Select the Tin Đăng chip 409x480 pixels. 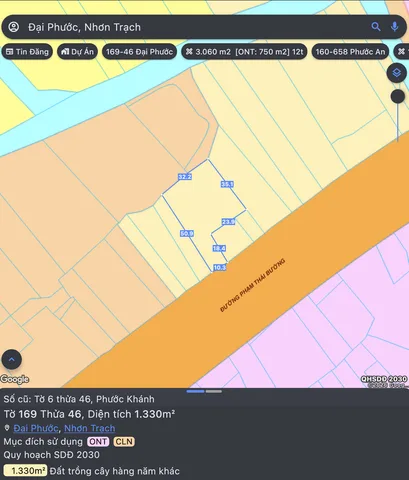pos(27,52)
